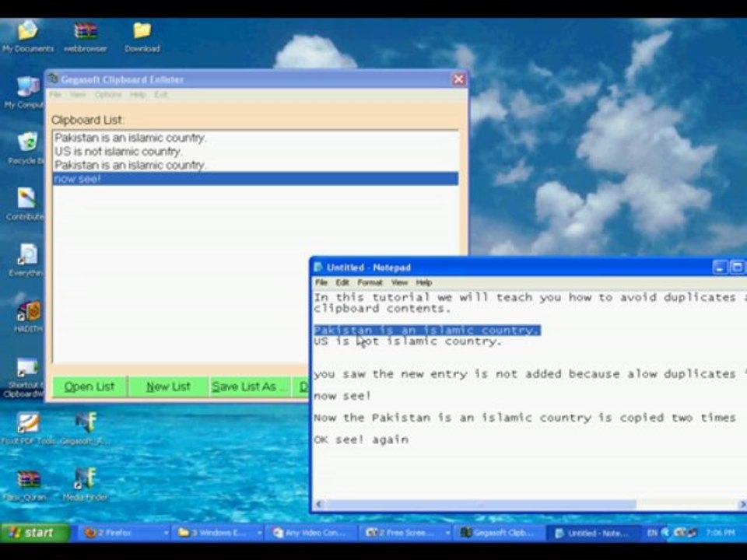The image size is (747, 560).
Task: Click the Exit menu in Clipboard Enlister
Action: click(160, 94)
